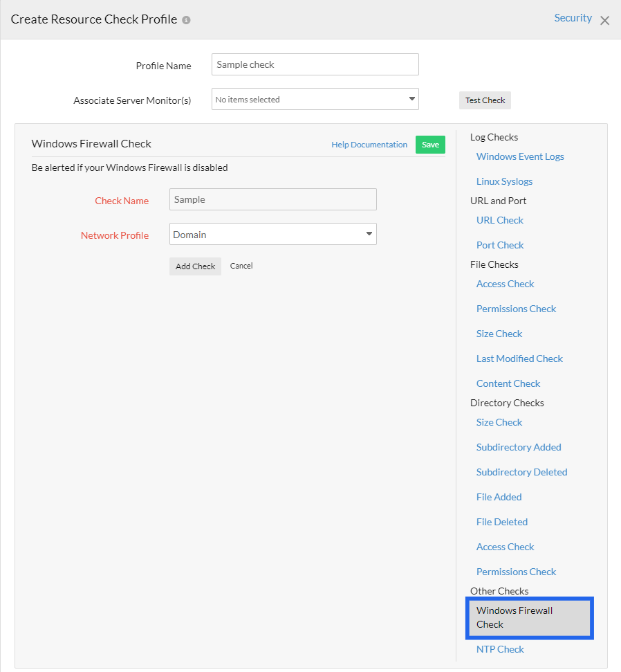621x672 pixels.
Task: Select Subdirectory Deleted check
Action: click(x=521, y=472)
